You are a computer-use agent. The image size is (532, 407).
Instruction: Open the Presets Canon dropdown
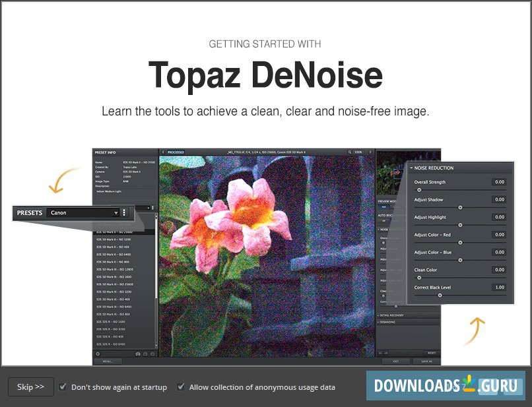[x=83, y=212]
